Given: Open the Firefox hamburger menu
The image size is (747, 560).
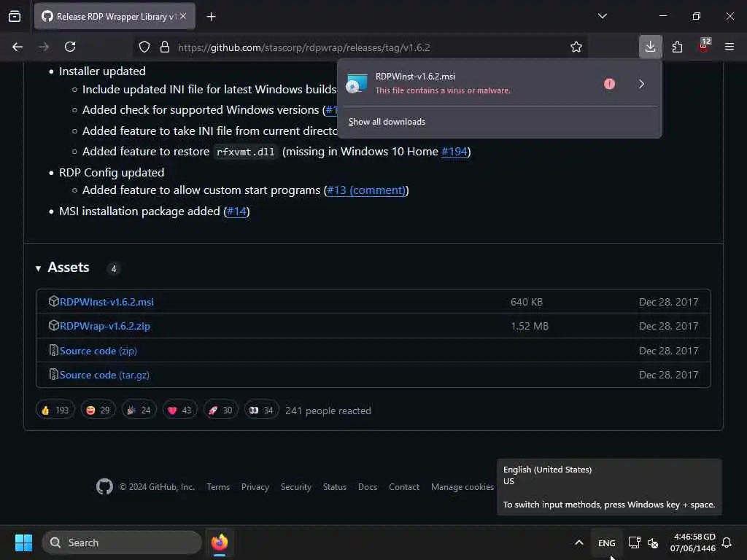Looking at the screenshot, I should [x=729, y=47].
